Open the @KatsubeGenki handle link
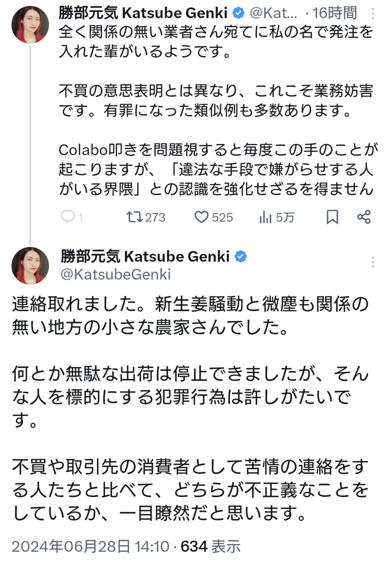The height and width of the screenshot is (562, 392). (x=116, y=274)
